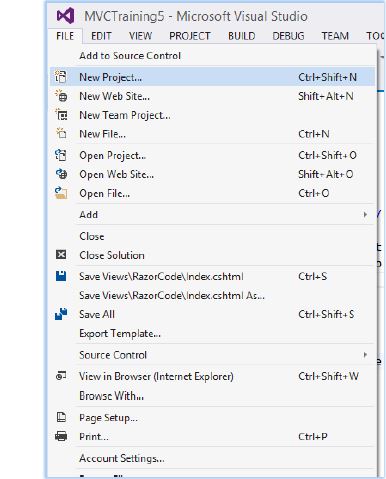Click the Open Web Site icon

(x=61, y=174)
